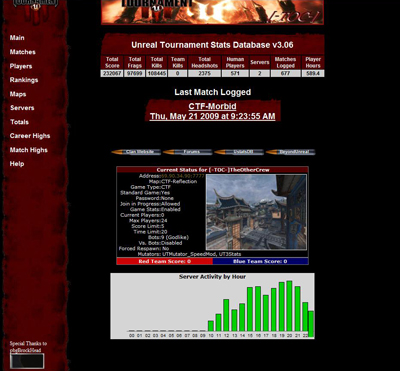
Task: Click the Unreal Tournament logo in sidebar
Action: 35,5
